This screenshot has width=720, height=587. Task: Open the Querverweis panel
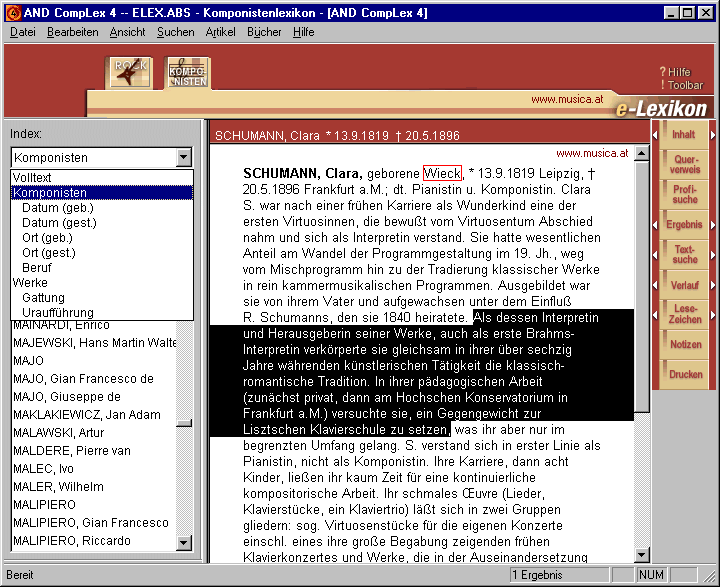(x=685, y=164)
